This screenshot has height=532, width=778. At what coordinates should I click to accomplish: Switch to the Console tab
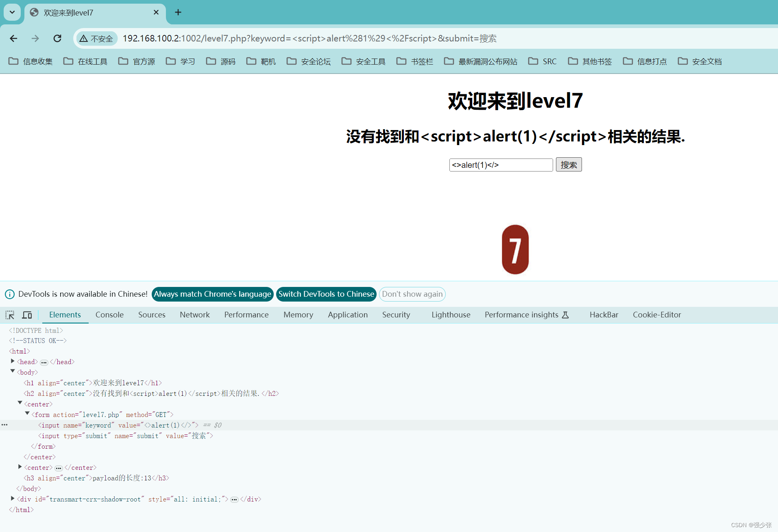[x=109, y=315]
